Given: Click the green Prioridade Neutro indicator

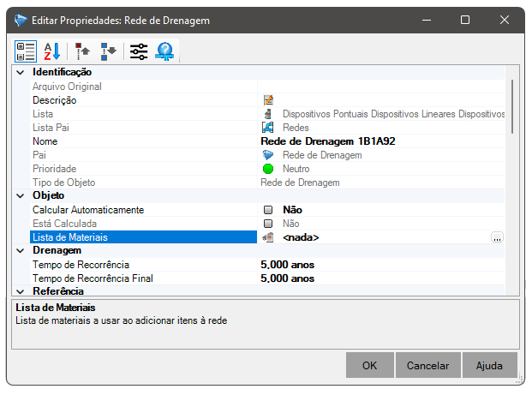Looking at the screenshot, I should coord(268,169).
